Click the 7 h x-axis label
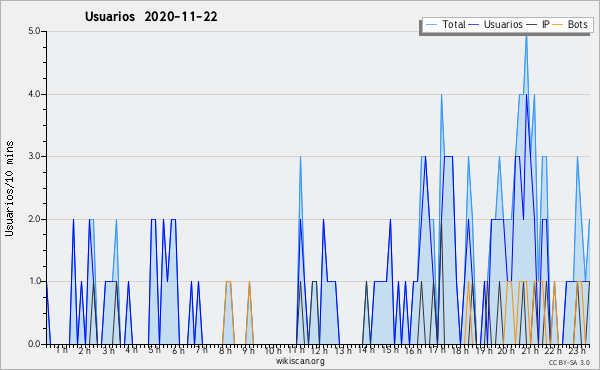Screen dimensions: 600x370 202,350
